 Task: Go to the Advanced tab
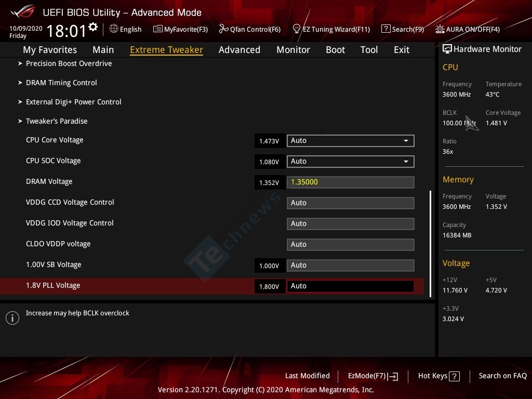pos(240,50)
